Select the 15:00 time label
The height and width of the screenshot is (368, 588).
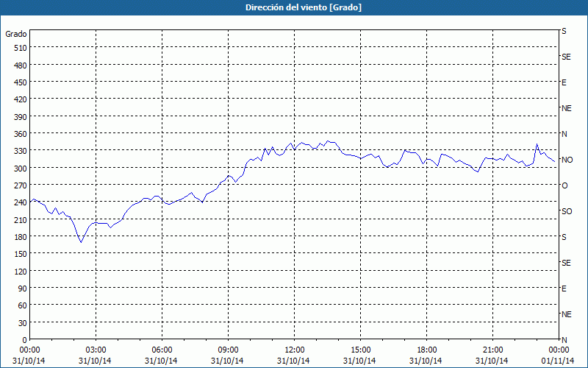pyautogui.click(x=360, y=350)
